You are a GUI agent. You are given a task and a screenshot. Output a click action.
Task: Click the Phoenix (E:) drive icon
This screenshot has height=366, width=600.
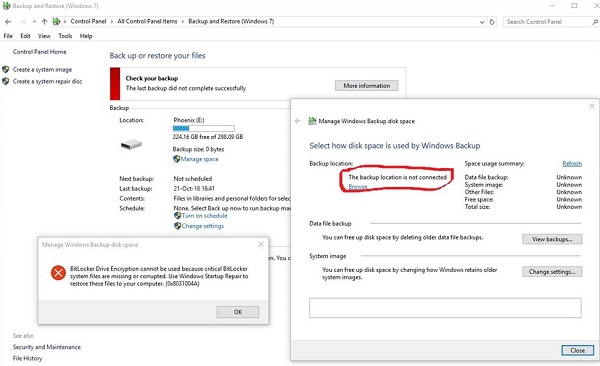(x=131, y=145)
